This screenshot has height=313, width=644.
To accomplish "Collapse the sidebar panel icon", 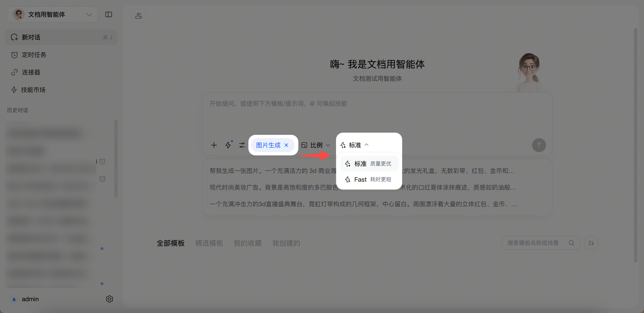I will (108, 14).
